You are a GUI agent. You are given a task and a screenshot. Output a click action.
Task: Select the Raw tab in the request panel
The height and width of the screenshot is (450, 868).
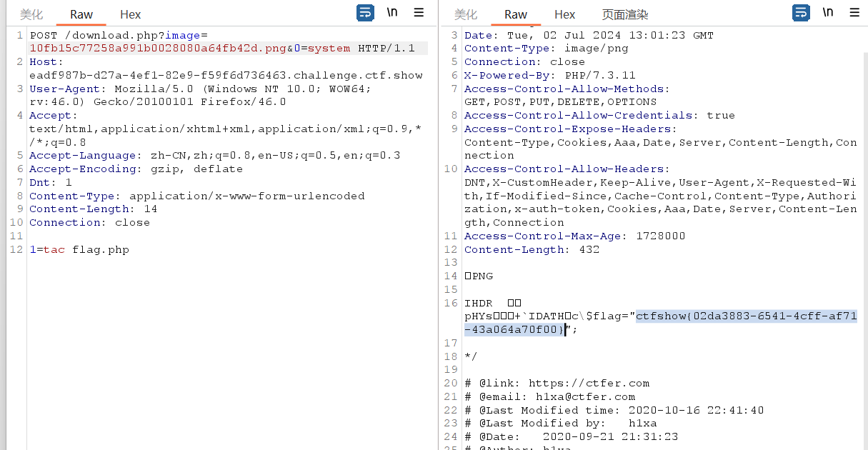81,14
